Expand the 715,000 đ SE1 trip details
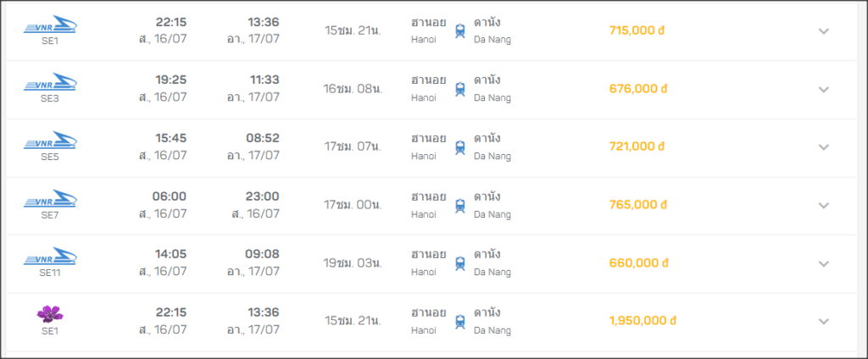 coord(824,31)
